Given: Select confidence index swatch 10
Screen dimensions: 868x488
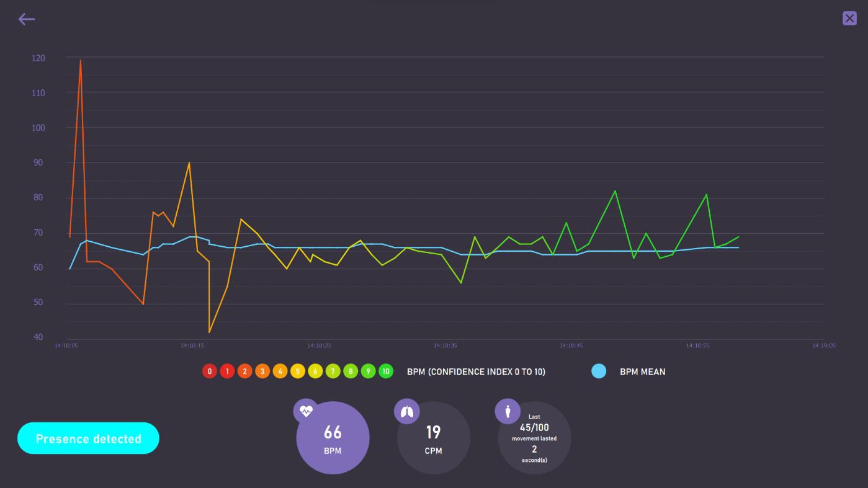Looking at the screenshot, I should (386, 371).
